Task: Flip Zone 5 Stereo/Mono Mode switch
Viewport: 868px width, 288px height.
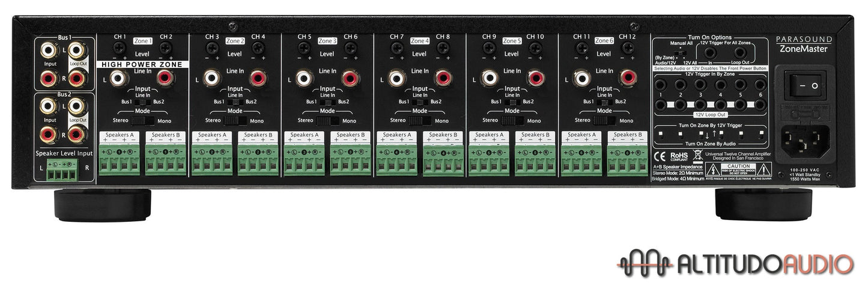Action: (512, 120)
